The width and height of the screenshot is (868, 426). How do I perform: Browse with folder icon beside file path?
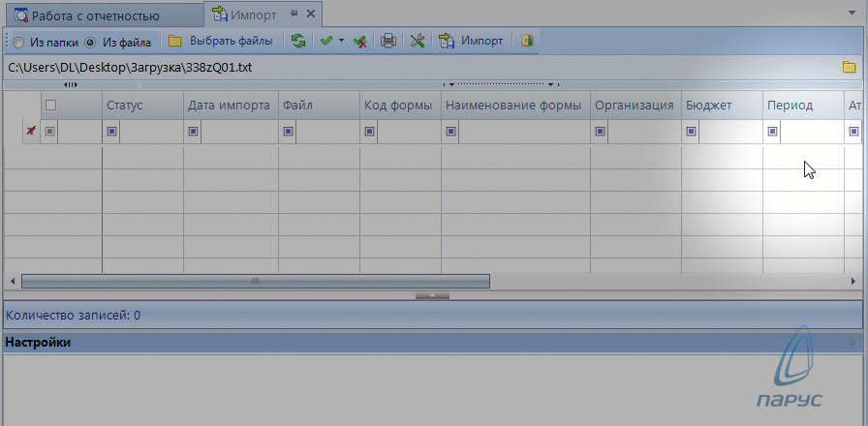(x=849, y=68)
